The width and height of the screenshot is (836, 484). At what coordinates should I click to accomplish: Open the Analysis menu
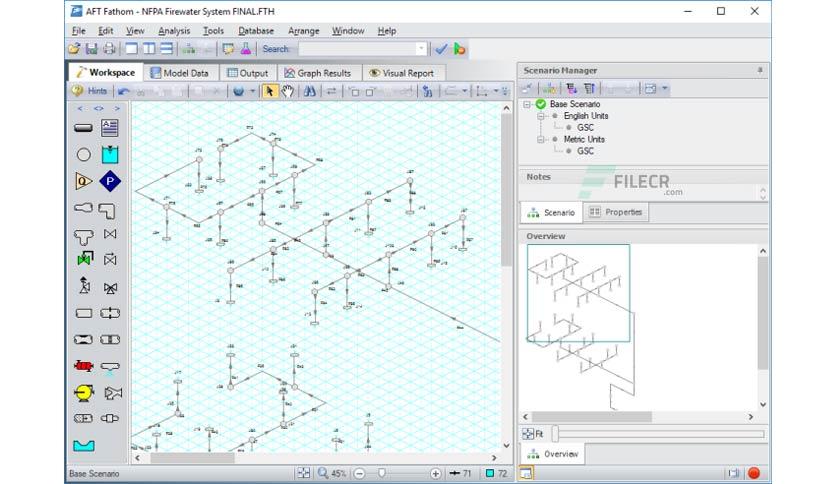(174, 31)
